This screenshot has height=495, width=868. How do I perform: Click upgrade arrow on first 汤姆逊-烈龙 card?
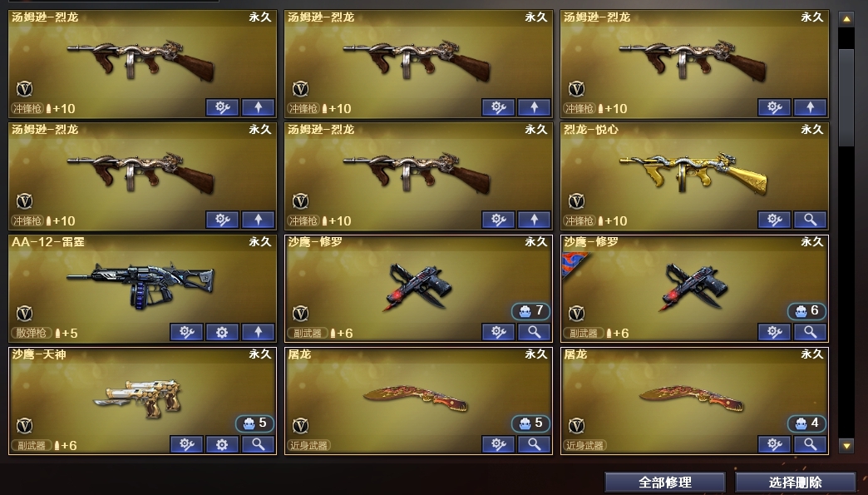(258, 107)
